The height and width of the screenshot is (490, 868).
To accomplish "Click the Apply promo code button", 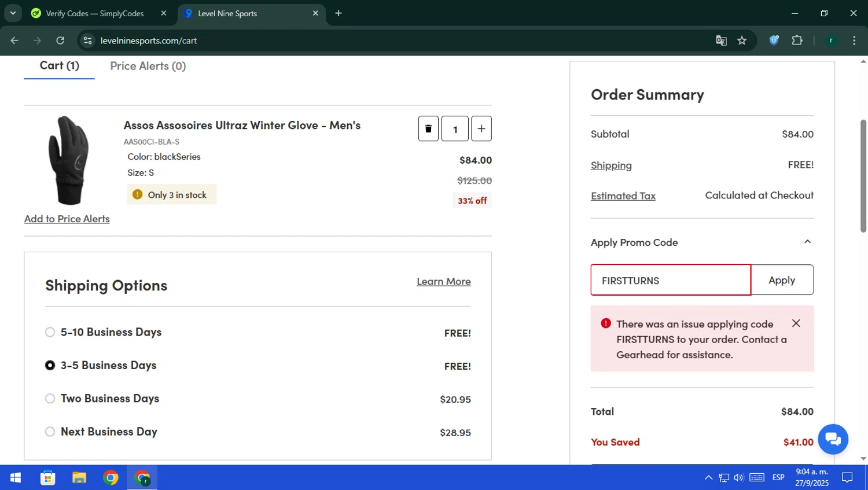I will [x=782, y=280].
